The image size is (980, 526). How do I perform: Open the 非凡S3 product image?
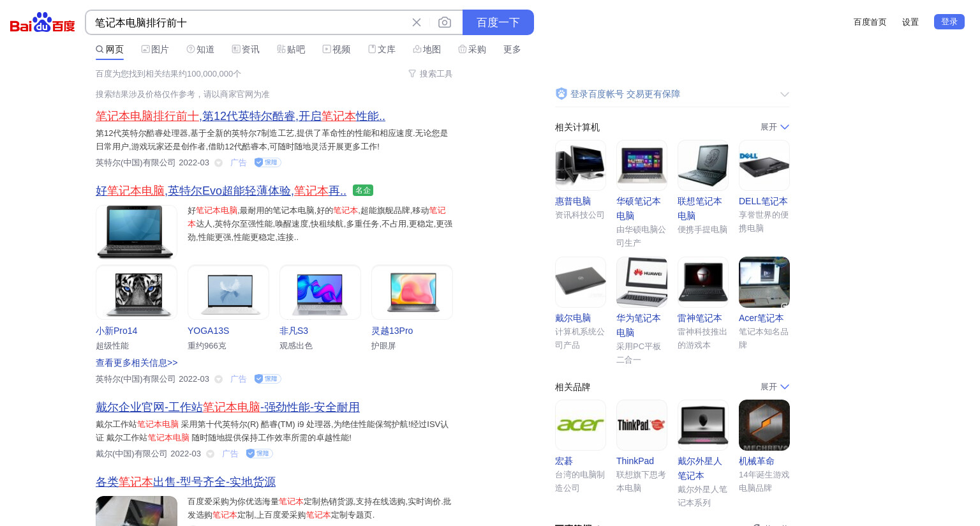[x=320, y=292]
